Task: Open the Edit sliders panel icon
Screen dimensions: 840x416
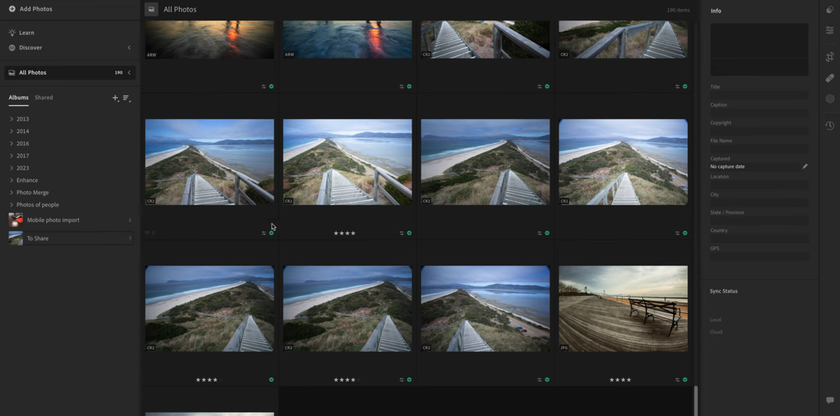Action: click(x=830, y=31)
